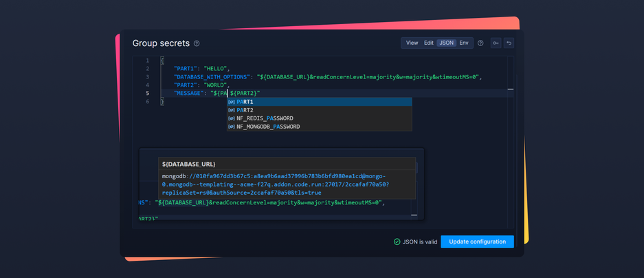Click the JSON is valid checkmark icon
The width and height of the screenshot is (644, 278).
coord(397,242)
